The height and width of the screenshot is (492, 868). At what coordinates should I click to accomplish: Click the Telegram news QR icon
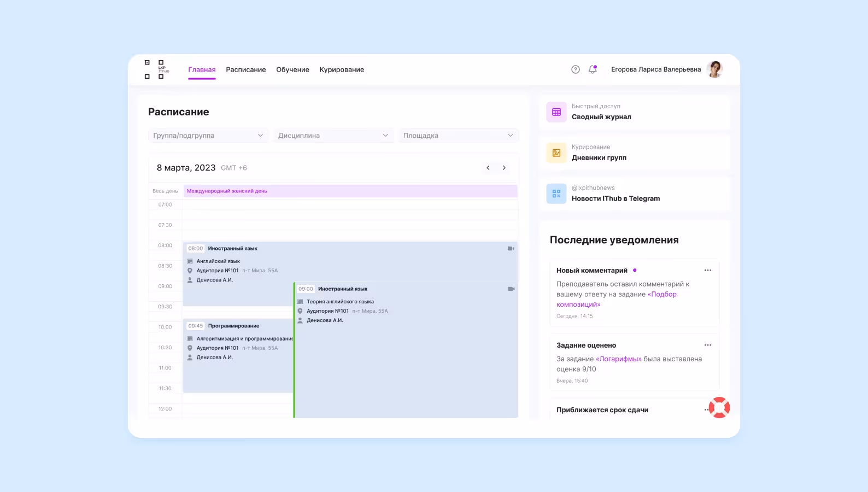pyautogui.click(x=556, y=194)
